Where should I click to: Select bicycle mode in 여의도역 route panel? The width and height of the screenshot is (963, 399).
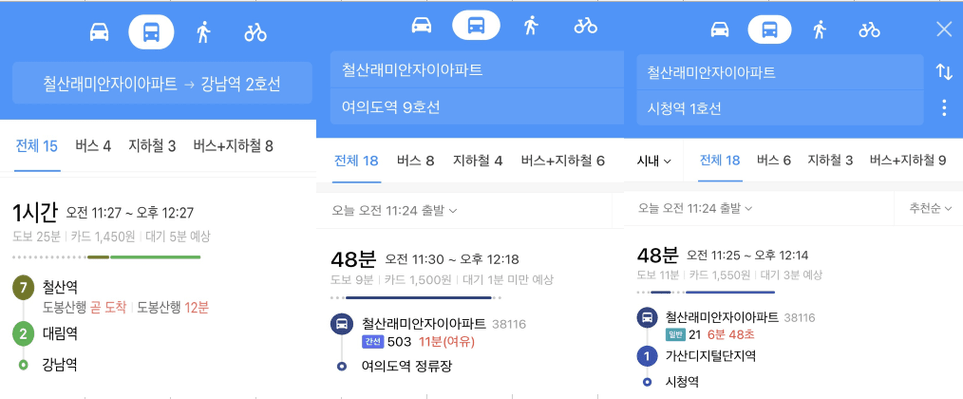click(586, 26)
